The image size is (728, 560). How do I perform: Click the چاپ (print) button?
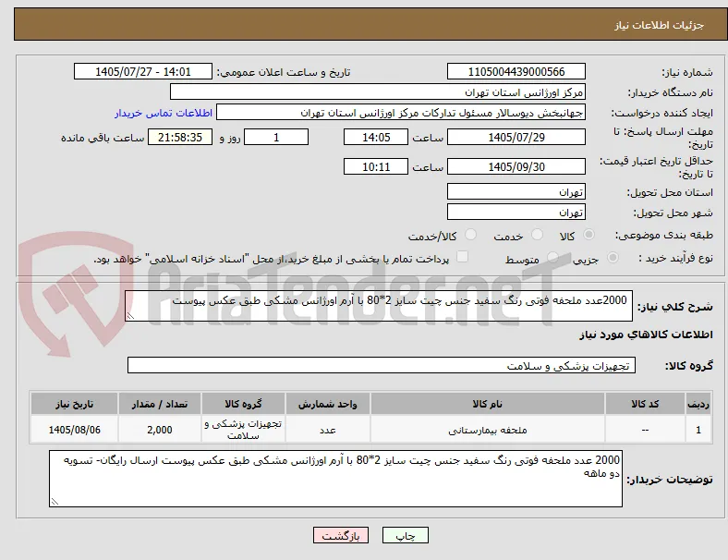tap(405, 535)
